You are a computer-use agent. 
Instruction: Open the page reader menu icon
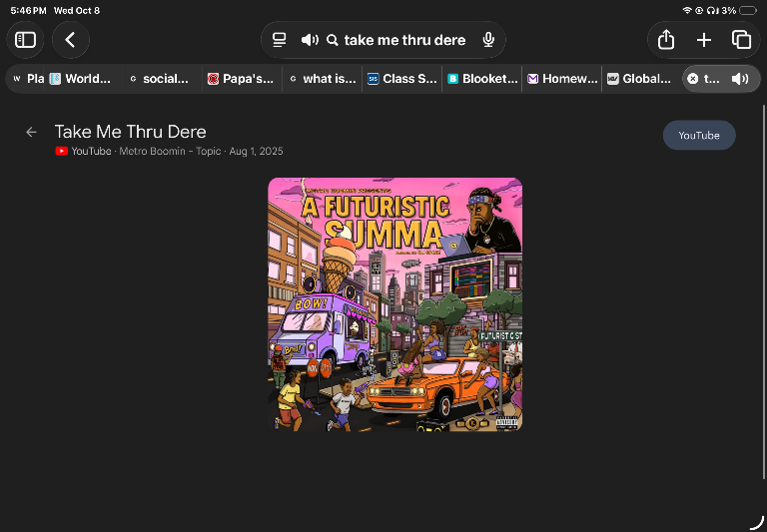coord(279,40)
